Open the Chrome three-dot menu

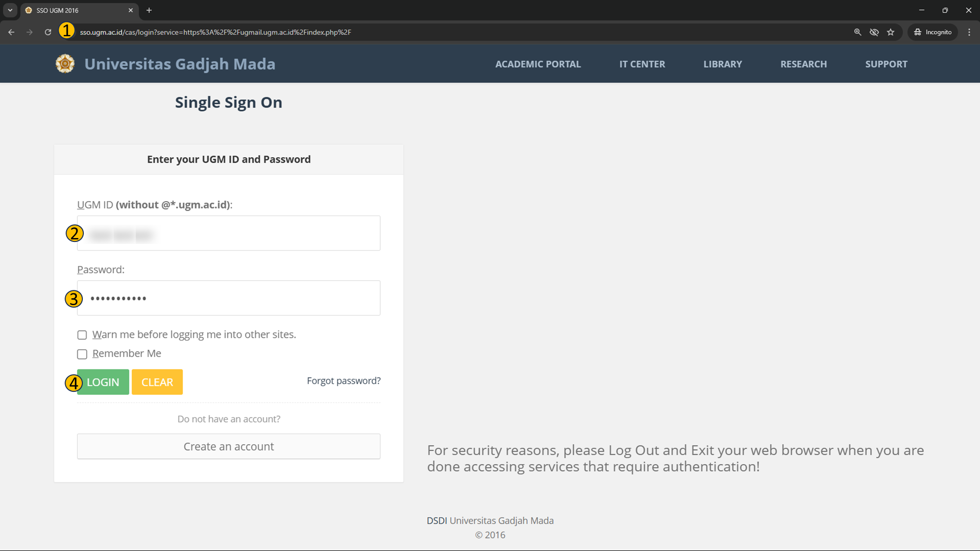click(x=969, y=32)
